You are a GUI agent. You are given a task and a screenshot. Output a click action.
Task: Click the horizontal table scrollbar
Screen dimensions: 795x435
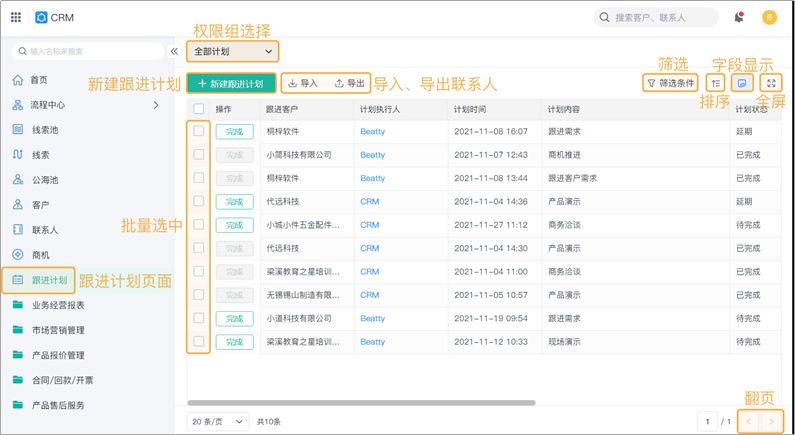tap(361, 403)
